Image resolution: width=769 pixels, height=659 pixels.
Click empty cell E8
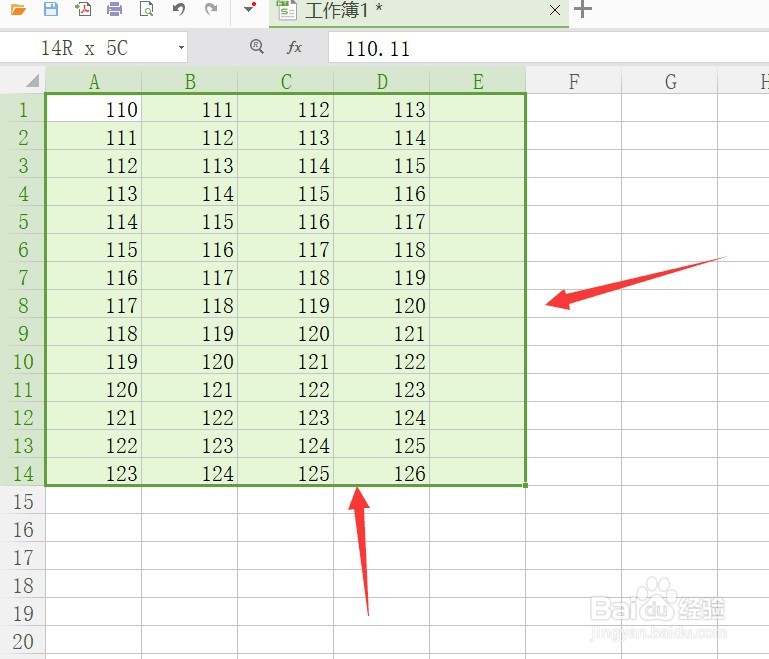(x=478, y=304)
